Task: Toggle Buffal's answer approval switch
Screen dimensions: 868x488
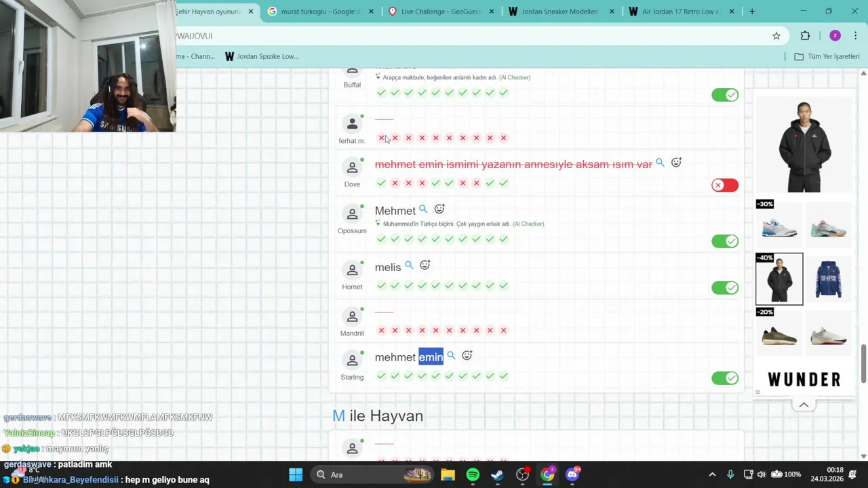Action: point(725,95)
